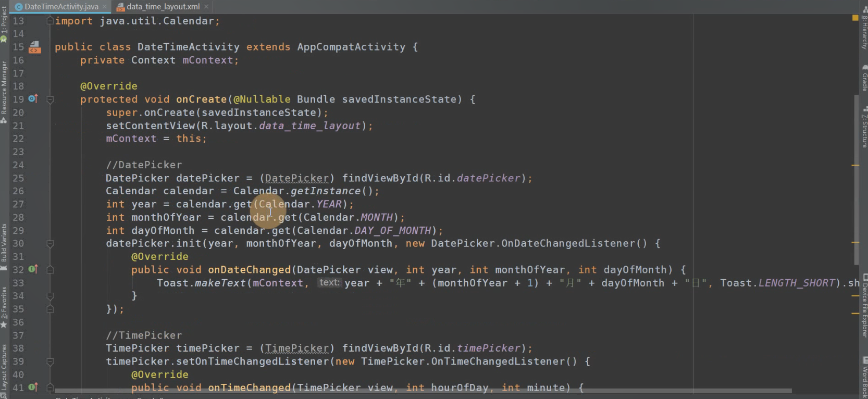Click MONTH constant on line 28
Viewport: 868px width, 399px height.
377,217
